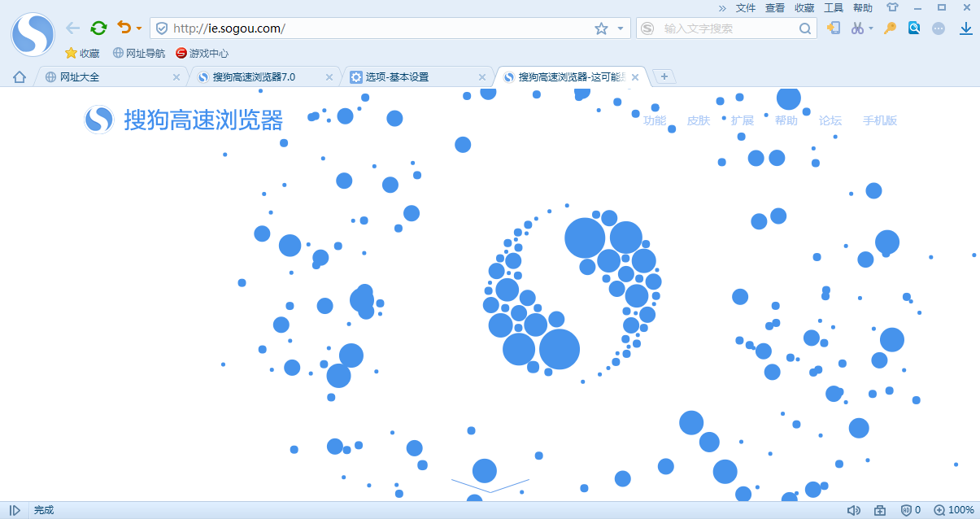Click the Sogou search engine selector icon
Image resolution: width=980 pixels, height=519 pixels.
pos(647,28)
